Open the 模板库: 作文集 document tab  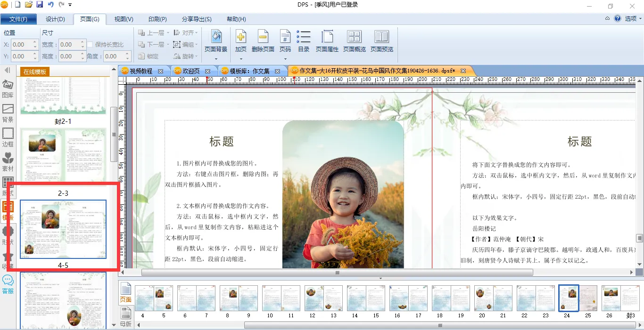pos(250,71)
